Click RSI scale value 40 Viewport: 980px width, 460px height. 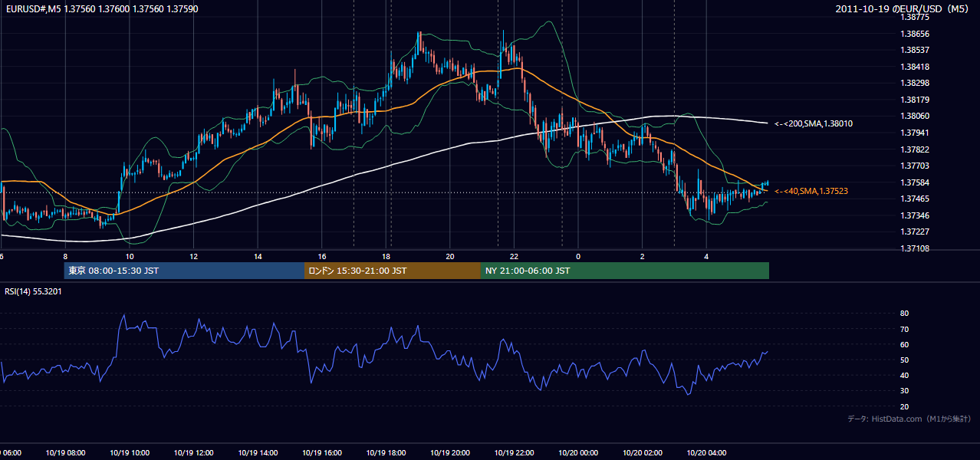pyautogui.click(x=904, y=375)
